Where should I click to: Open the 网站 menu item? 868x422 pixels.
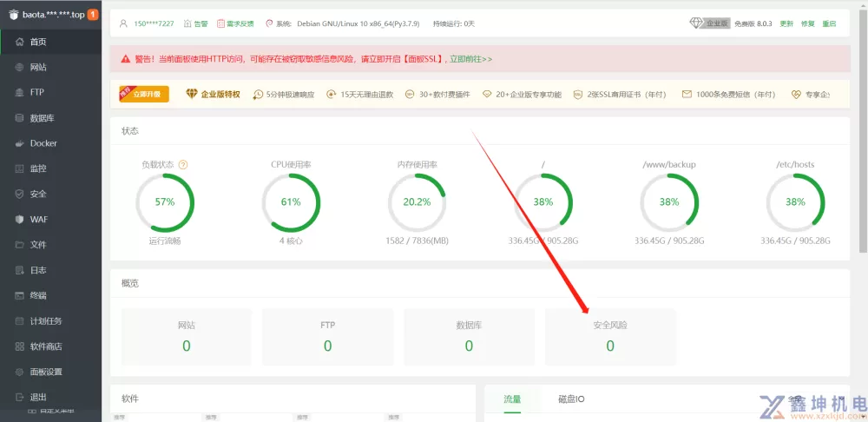point(51,67)
